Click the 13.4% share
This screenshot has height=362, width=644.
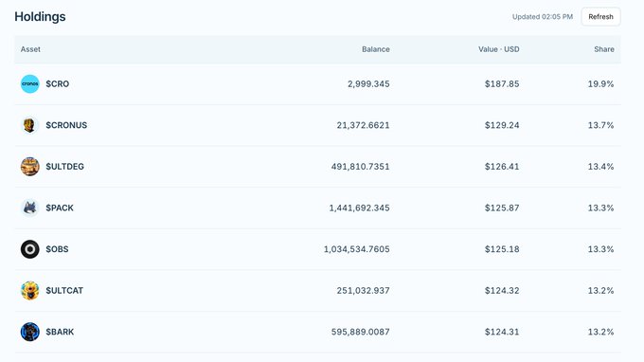600,167
